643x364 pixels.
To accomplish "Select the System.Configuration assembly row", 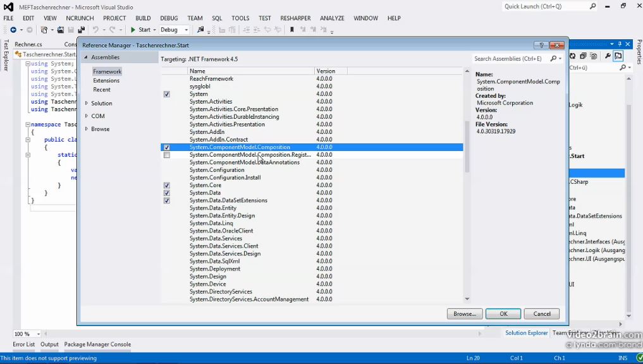I will 312,170.
